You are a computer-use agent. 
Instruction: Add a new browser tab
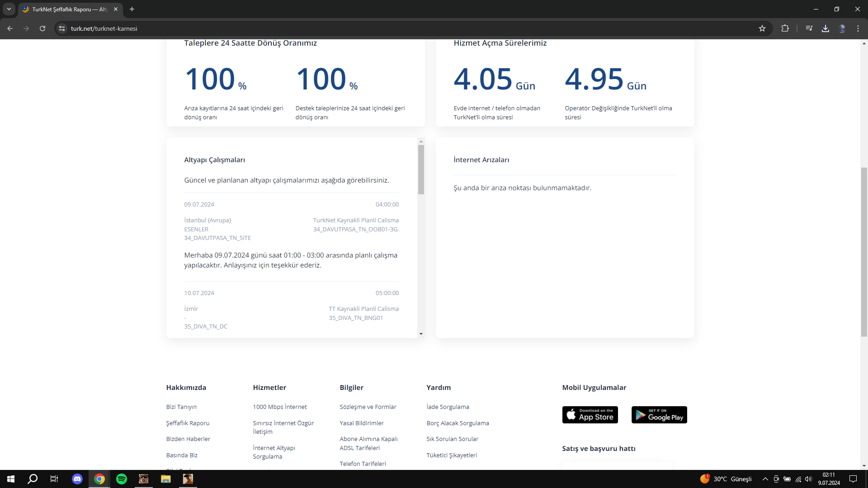[132, 9]
